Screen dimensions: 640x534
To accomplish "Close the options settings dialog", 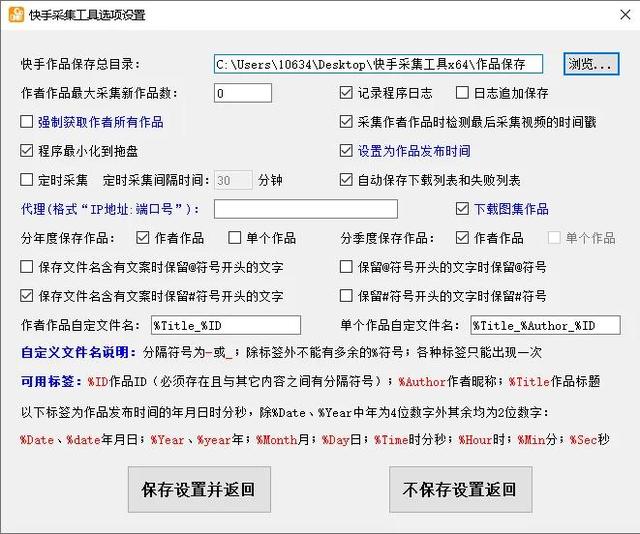I will pyautogui.click(x=625, y=15).
